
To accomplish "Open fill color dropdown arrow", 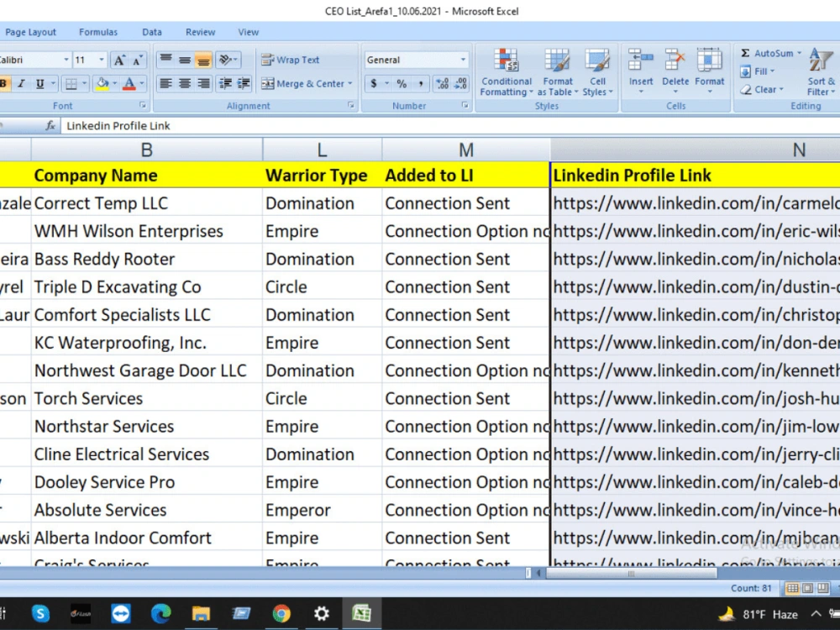I will 114,83.
